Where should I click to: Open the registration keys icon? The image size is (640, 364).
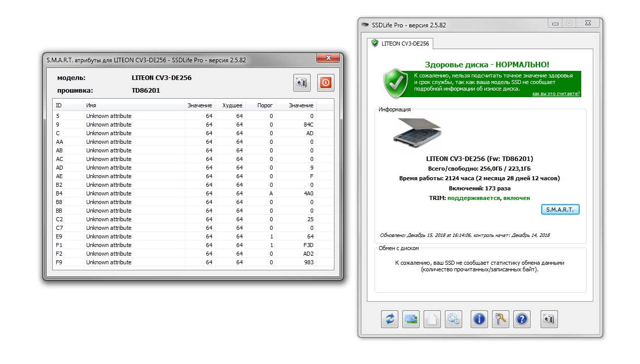click(501, 319)
